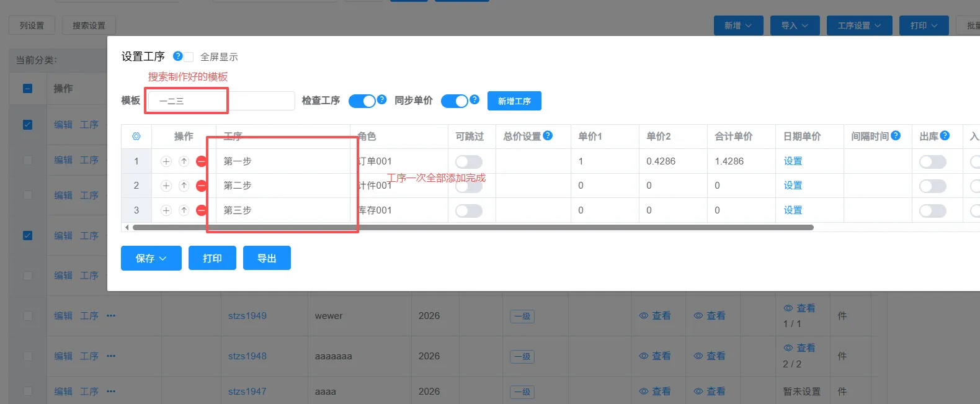The height and width of the screenshot is (404, 980).
Task: Click the help icon beside 检查工序 toggle
Action: [382, 99]
